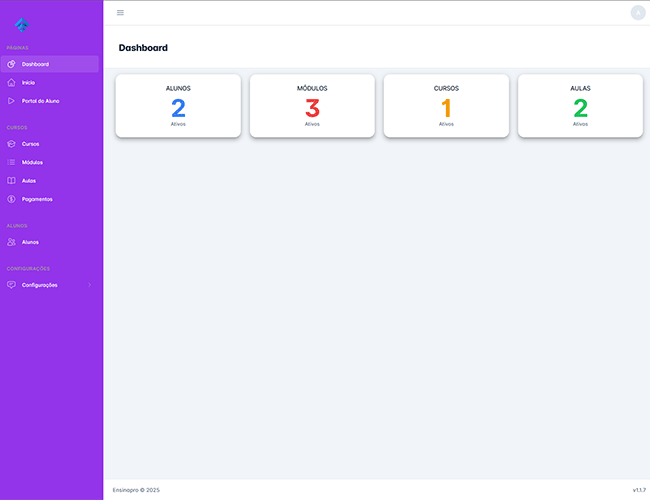Click the Início house icon
Image resolution: width=650 pixels, height=500 pixels.
pyautogui.click(x=11, y=83)
